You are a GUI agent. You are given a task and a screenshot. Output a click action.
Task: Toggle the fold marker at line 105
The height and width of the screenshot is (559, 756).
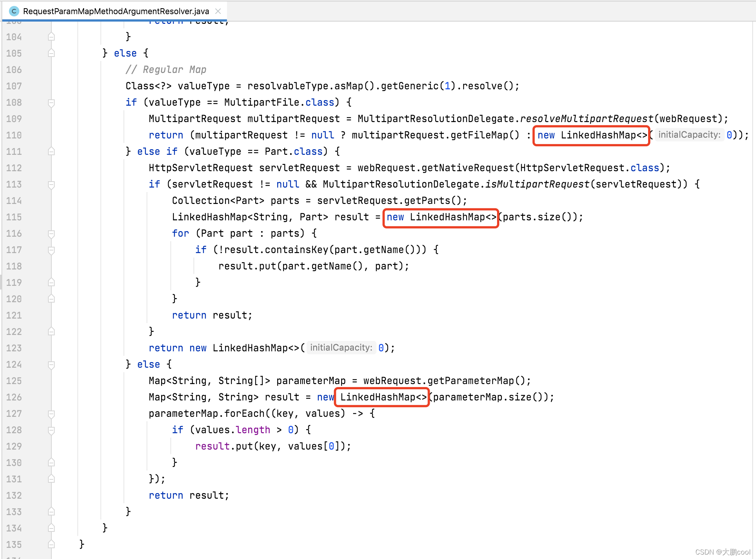(x=51, y=53)
